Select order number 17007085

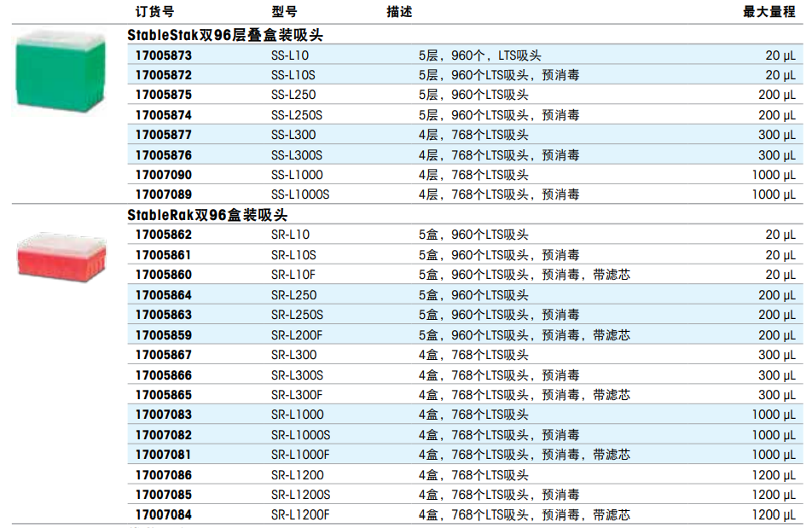click(164, 495)
